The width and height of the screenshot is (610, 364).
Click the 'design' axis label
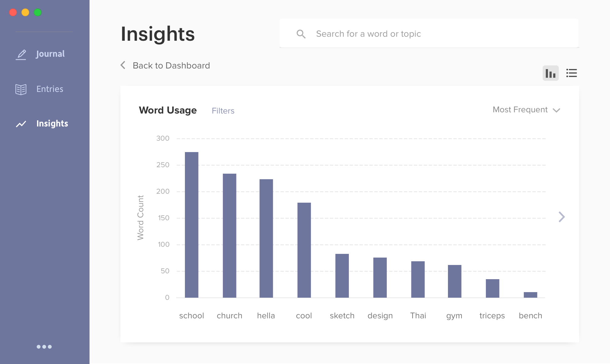coord(380,316)
